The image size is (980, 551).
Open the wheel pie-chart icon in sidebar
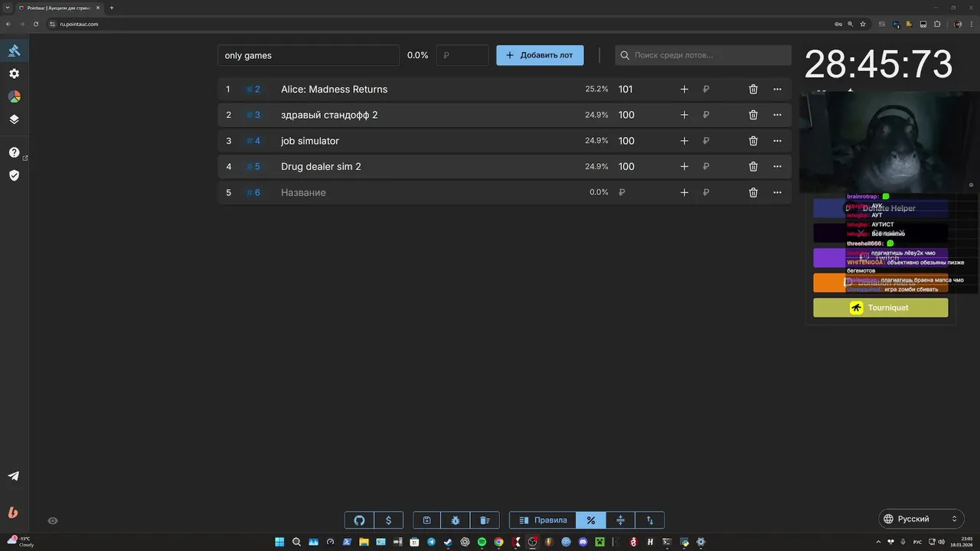pyautogui.click(x=14, y=96)
